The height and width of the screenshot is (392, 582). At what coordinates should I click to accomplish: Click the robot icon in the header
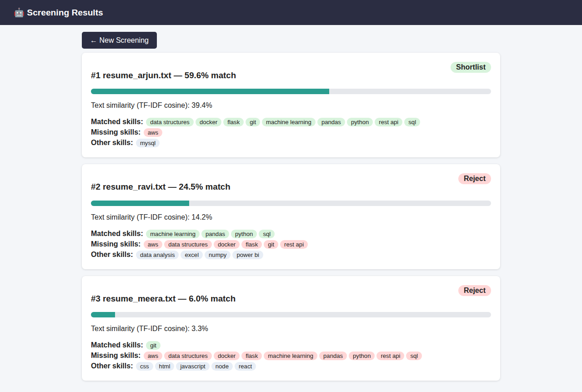pyautogui.click(x=19, y=13)
